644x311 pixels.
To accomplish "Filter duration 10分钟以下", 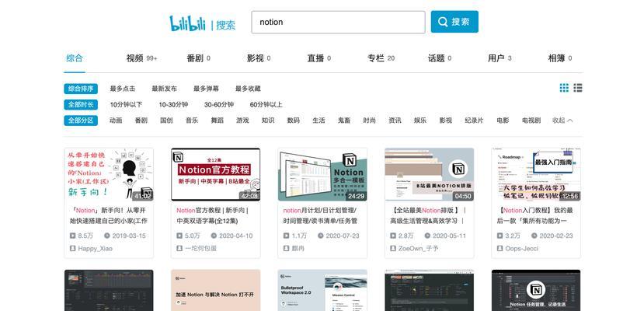I will [126, 105].
